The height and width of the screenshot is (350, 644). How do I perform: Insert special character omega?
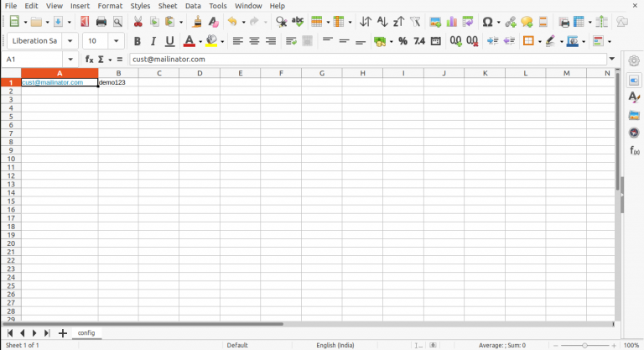[x=487, y=22]
